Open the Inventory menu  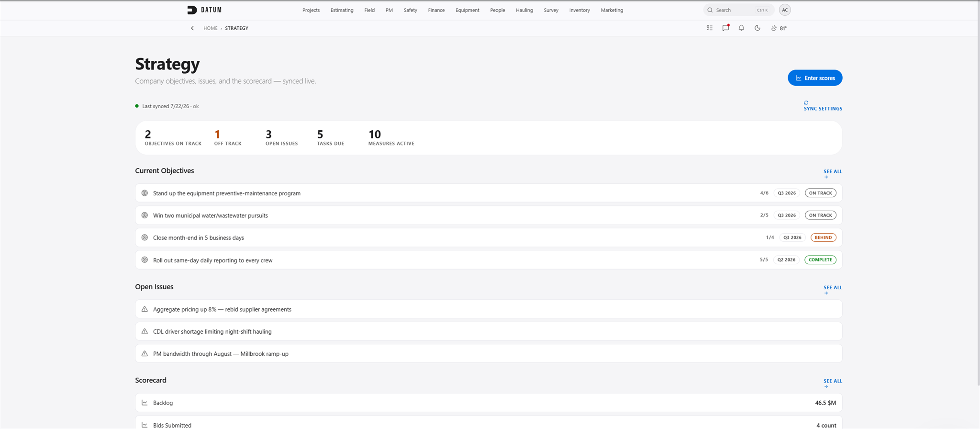point(579,10)
